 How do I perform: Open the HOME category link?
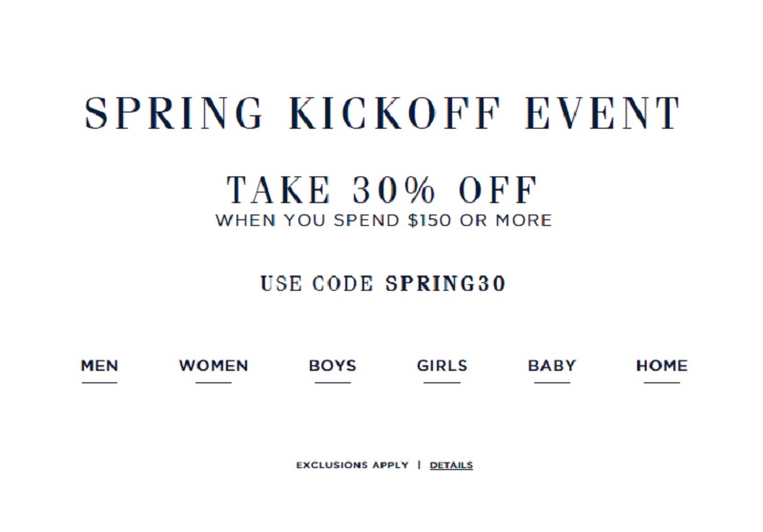pos(662,366)
